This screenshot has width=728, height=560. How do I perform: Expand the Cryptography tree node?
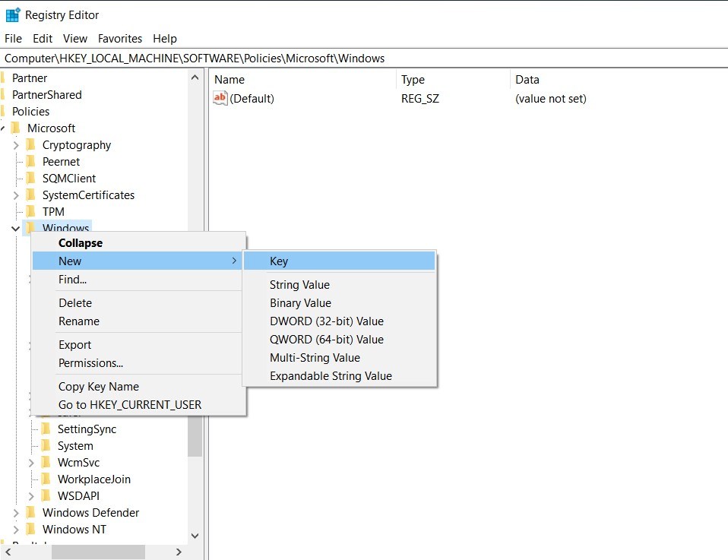tap(16, 145)
